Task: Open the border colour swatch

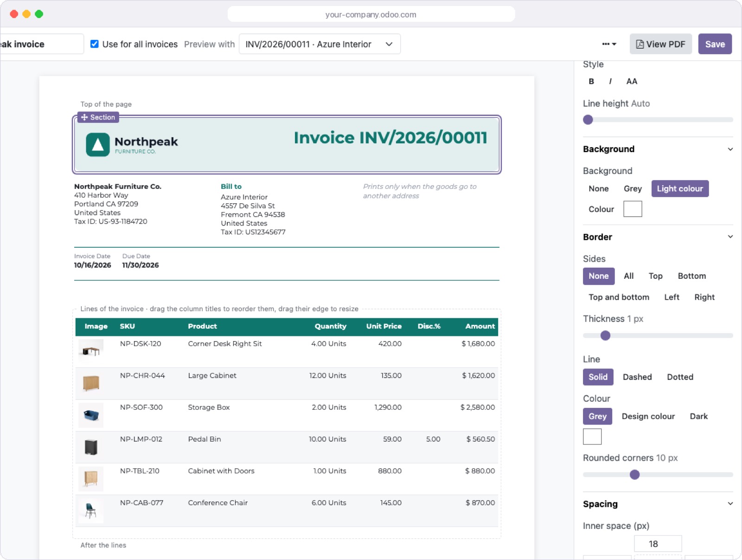Action: point(592,437)
